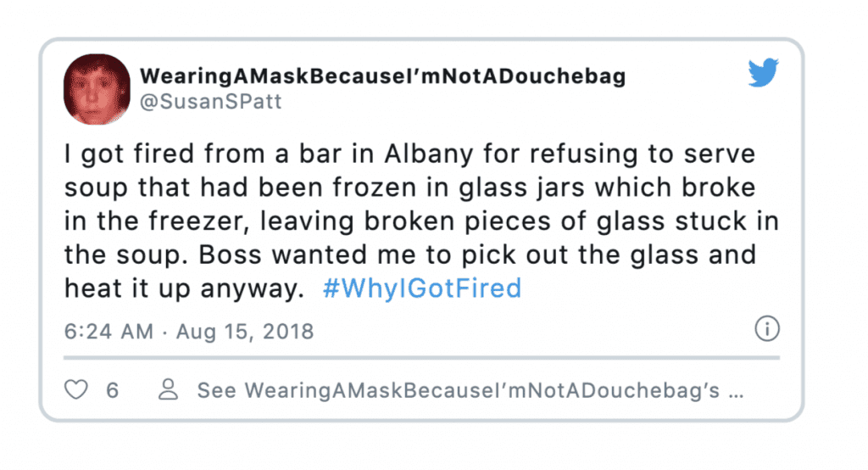Viewport: 868px width, 470px height.
Task: Click the person silhouette icon
Action: coord(169,389)
